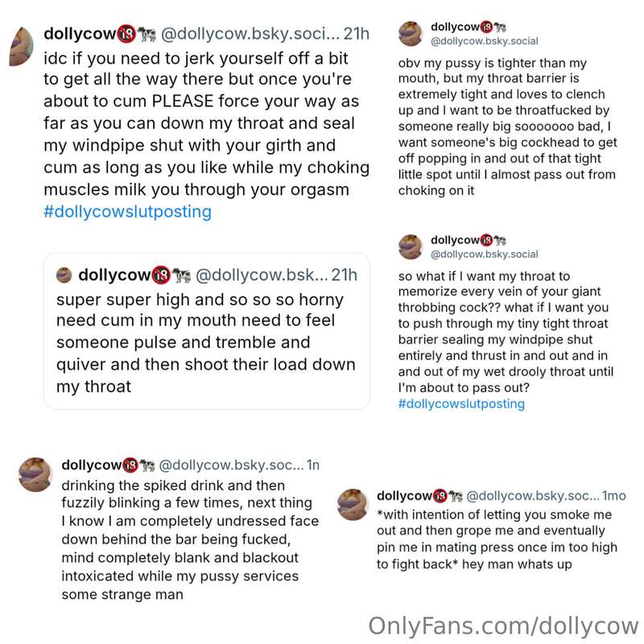Viewport: 644px width, 644px height.
Task: Follow the blue hashtag ending the "so what if" post
Action: pos(461,404)
